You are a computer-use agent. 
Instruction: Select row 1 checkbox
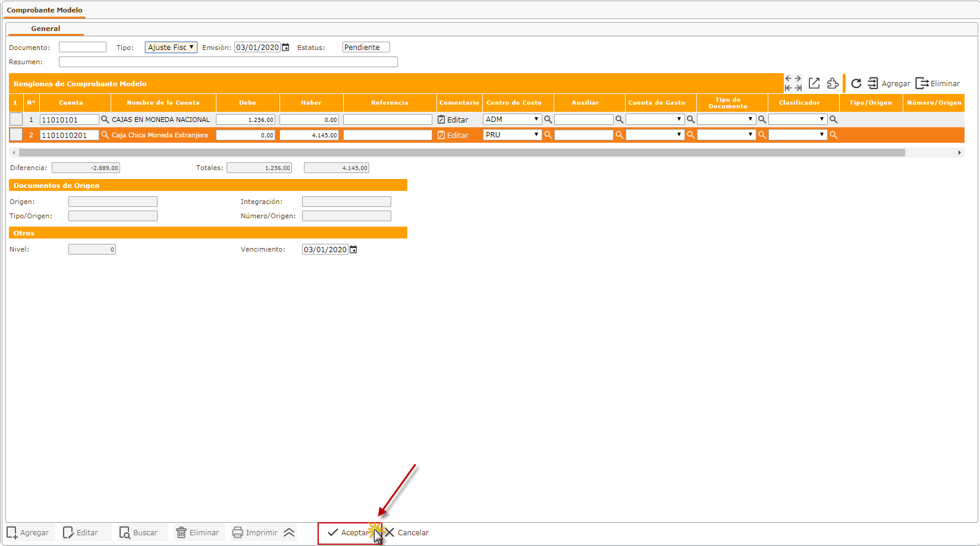point(16,120)
